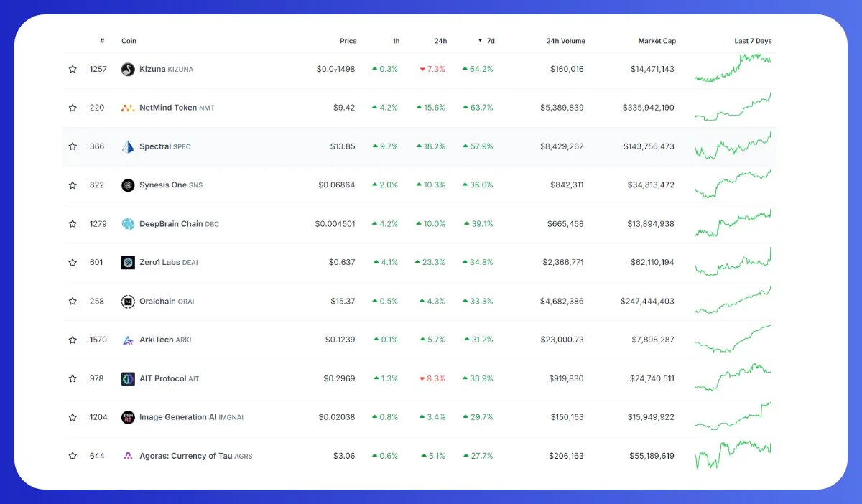
Task: Toggle favorite star for NetMind Token
Action: coord(73,108)
